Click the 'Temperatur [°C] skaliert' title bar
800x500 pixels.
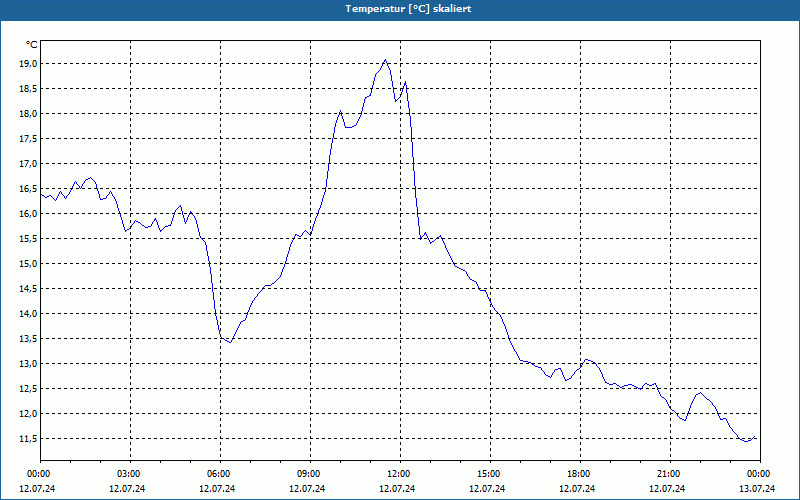click(400, 9)
